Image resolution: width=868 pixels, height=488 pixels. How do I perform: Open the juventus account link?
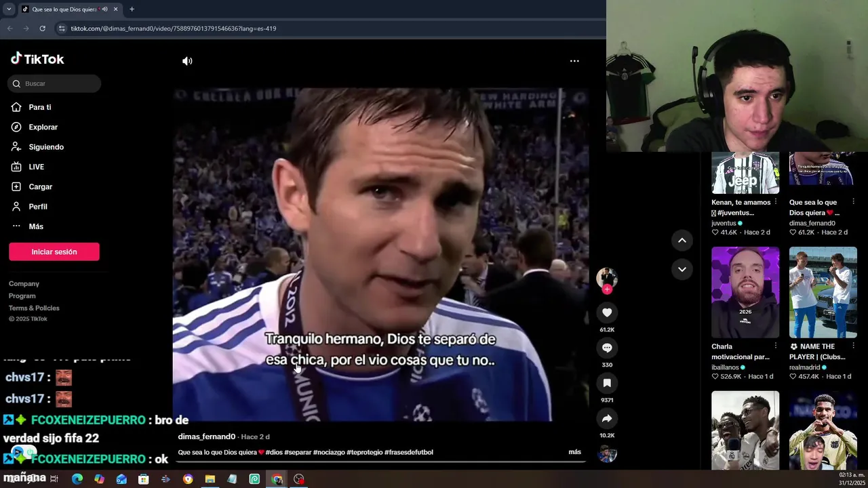tap(724, 223)
